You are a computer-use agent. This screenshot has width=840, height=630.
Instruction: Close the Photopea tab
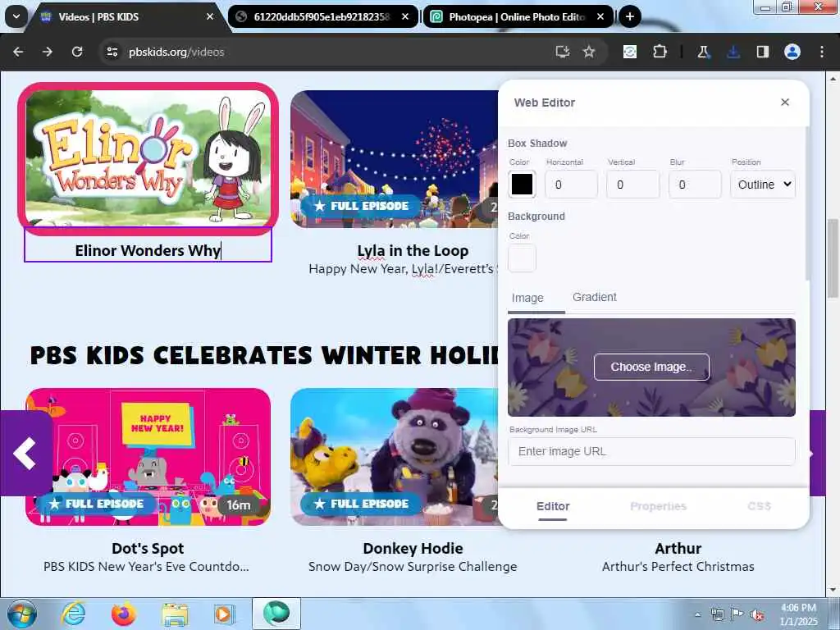pyautogui.click(x=600, y=16)
